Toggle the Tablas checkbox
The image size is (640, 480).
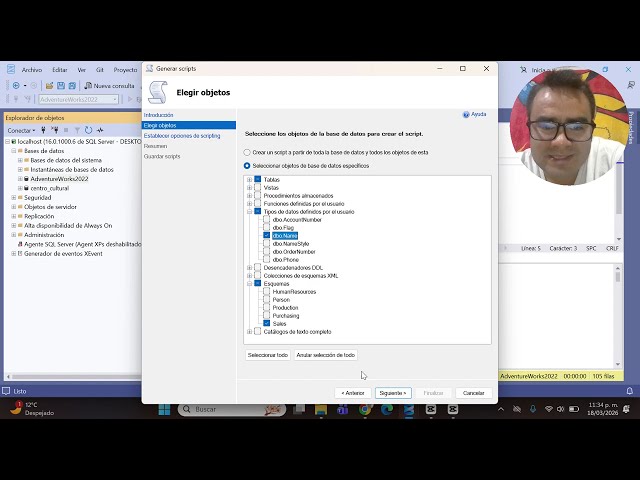tap(258, 179)
